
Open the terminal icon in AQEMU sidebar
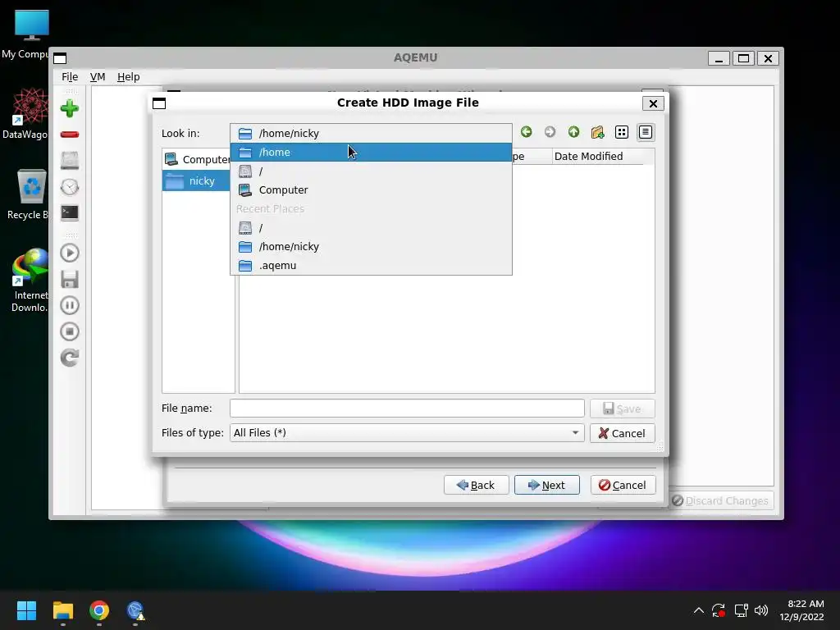point(70,212)
